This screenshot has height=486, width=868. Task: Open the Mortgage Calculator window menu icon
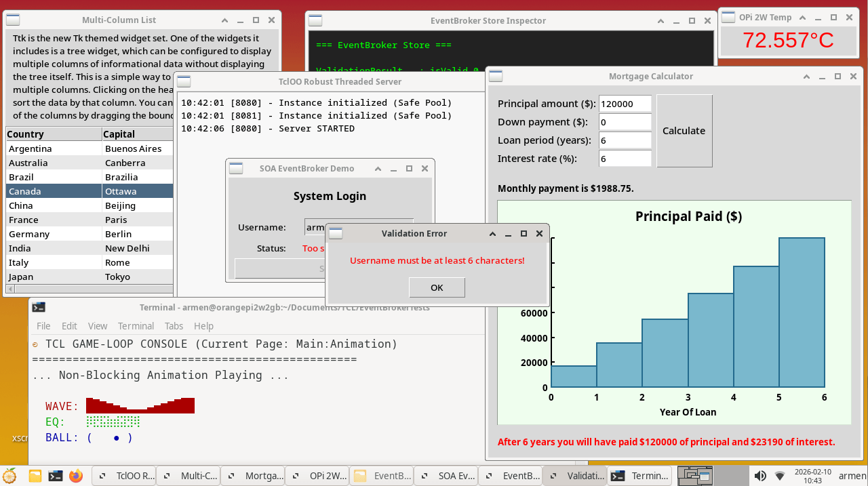coord(496,77)
